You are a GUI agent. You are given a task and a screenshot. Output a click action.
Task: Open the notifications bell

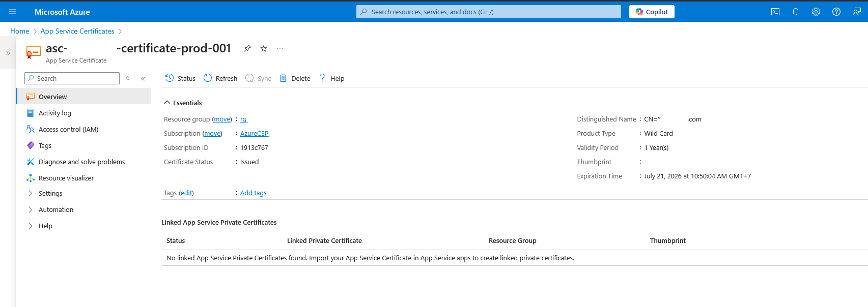point(796,12)
